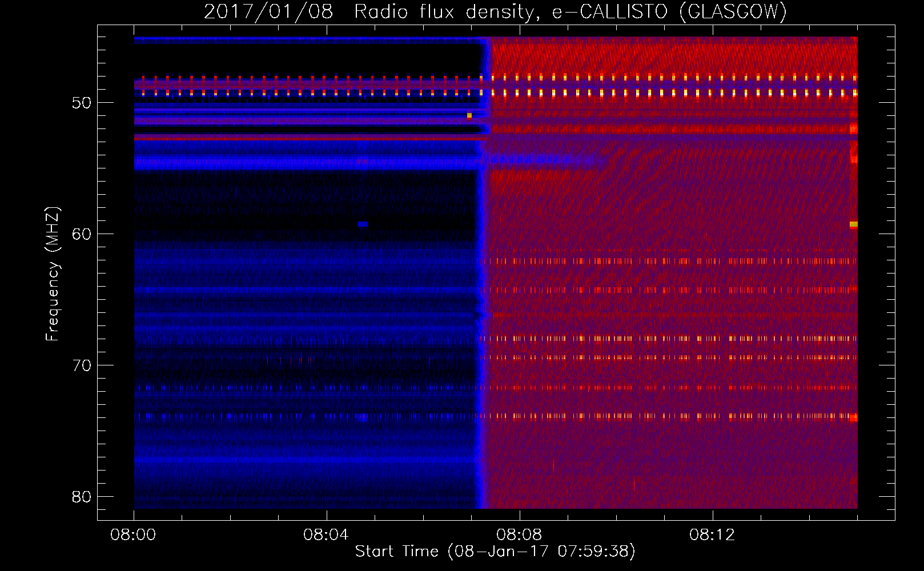Screen dimensions: 924x571
Task: Click the 50 MHz frequency tick label
Action: (82, 103)
